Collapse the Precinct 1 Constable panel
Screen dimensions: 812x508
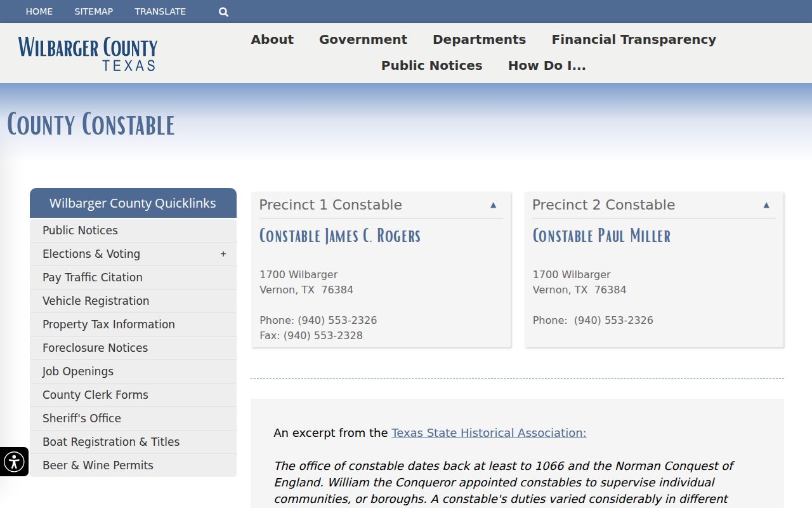[494, 205]
